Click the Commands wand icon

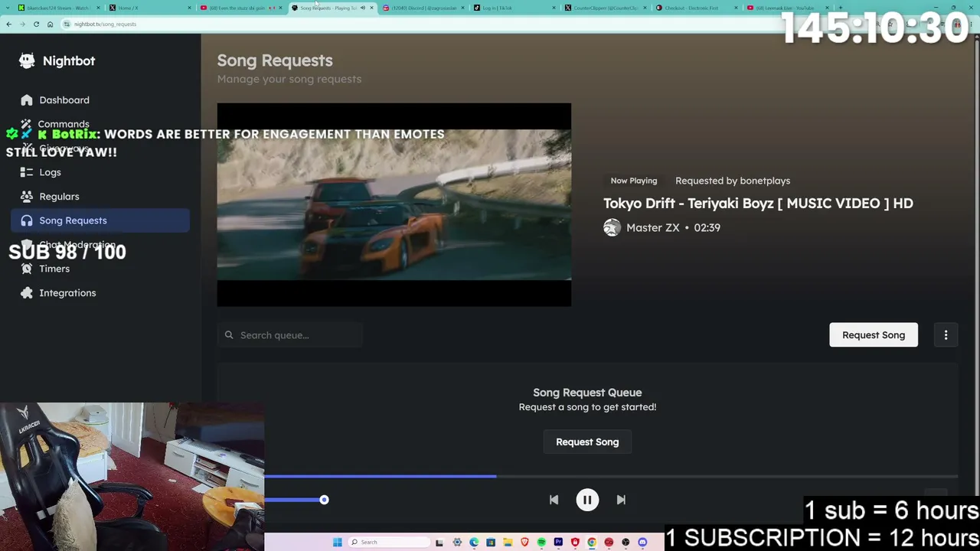click(x=27, y=124)
